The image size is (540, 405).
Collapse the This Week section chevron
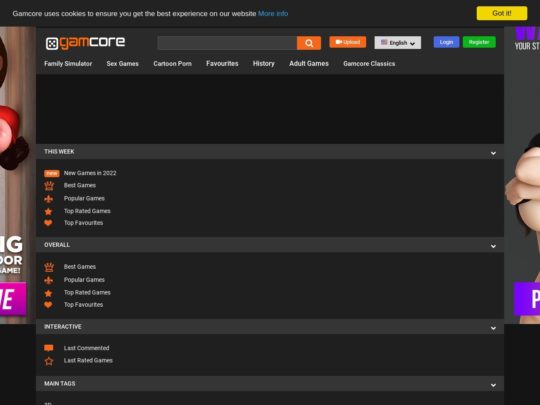coord(493,153)
